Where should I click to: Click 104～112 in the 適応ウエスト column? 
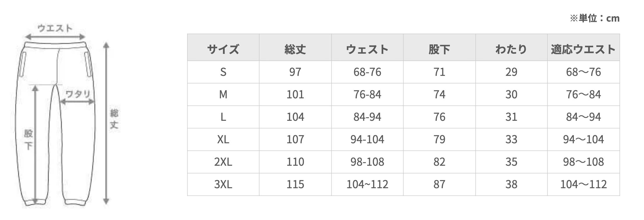click(583, 184)
